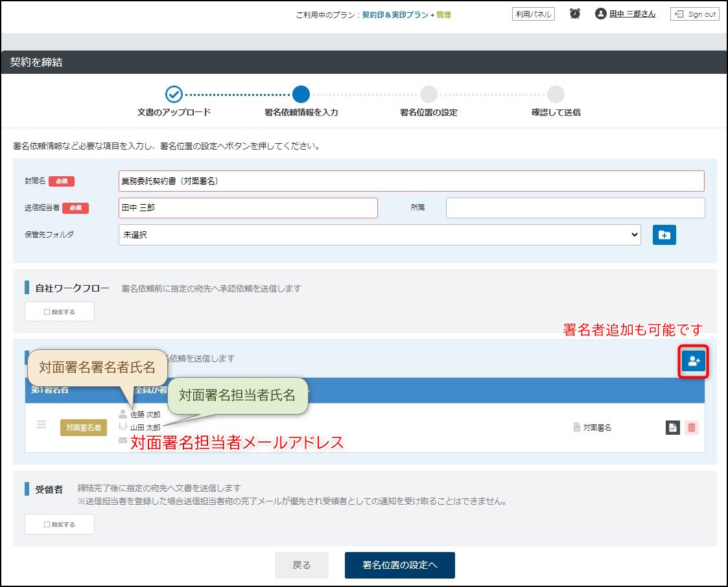
Task: Check the 設定する checkbox for workflow approval
Action: [48, 311]
